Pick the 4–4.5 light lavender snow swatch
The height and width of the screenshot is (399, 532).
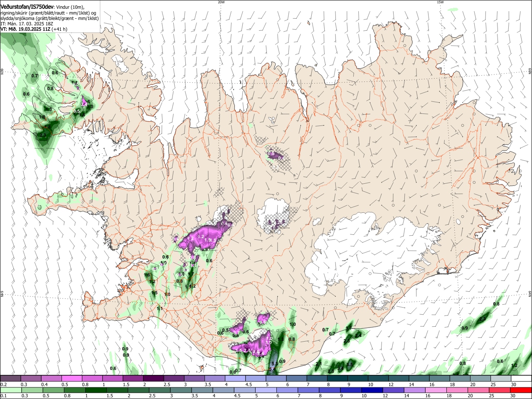[236, 379]
